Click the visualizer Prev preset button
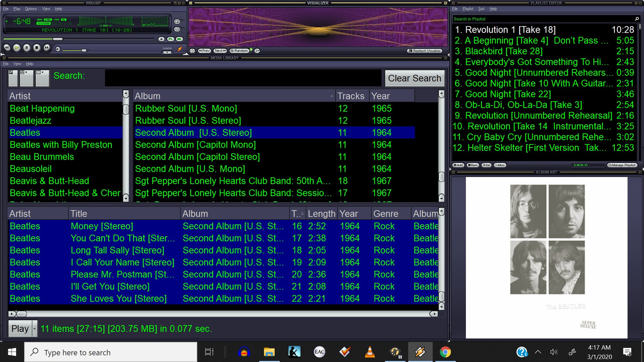Viewport: 644px width, 362px height. tap(204, 51)
